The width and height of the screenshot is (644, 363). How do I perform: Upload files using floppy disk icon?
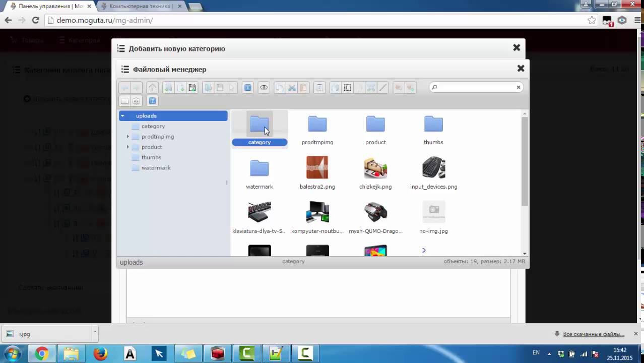click(192, 88)
